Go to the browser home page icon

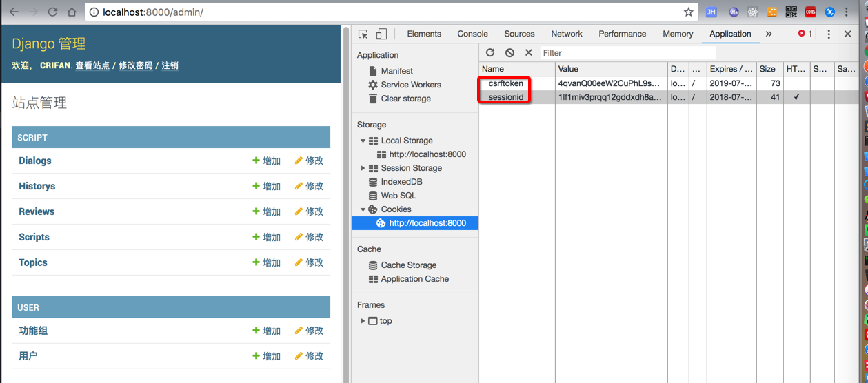[72, 12]
